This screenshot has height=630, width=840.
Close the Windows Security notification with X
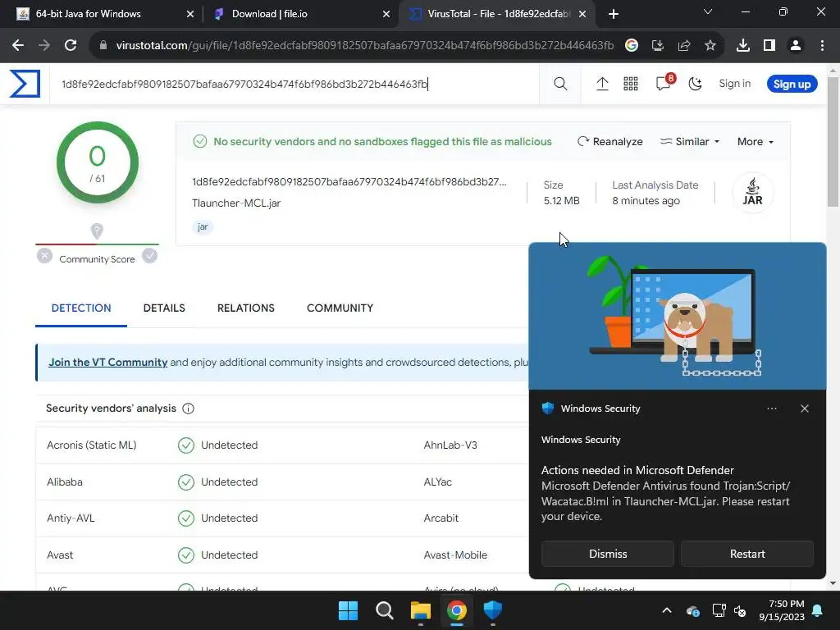click(805, 409)
